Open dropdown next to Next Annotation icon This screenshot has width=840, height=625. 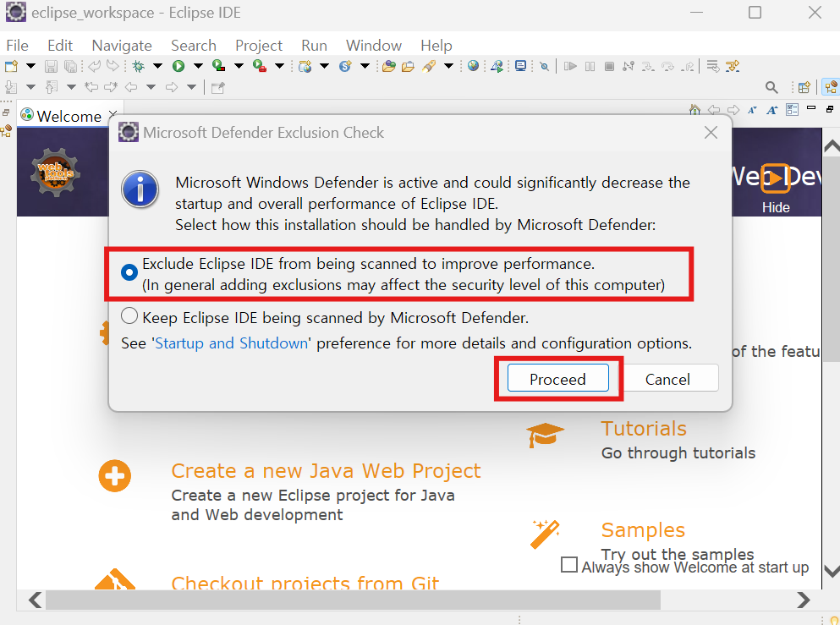30,87
